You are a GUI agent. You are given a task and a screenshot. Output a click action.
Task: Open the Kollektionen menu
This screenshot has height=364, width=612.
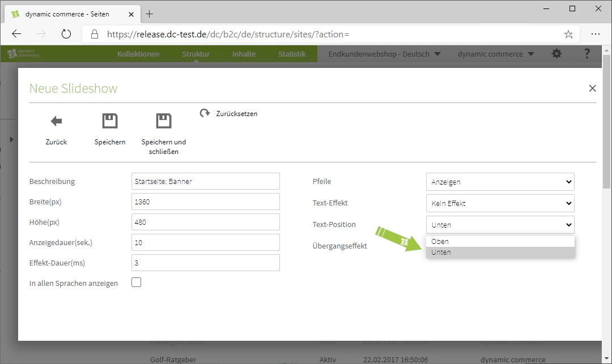coord(138,54)
